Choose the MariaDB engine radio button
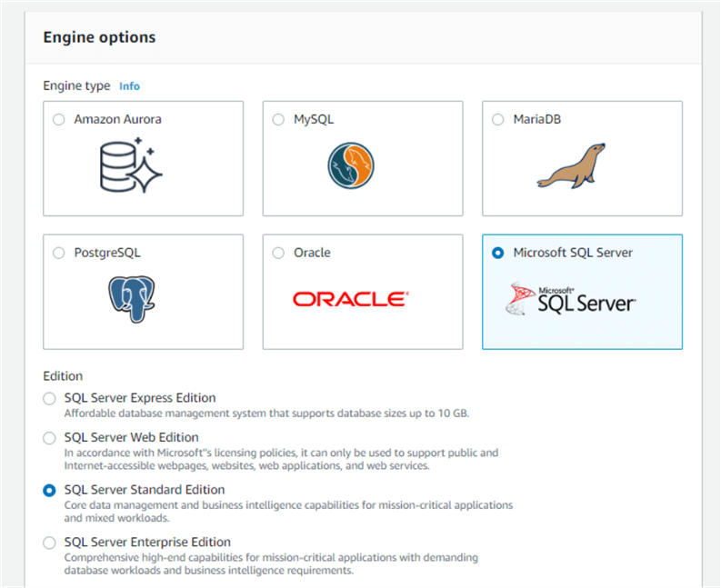 [497, 119]
